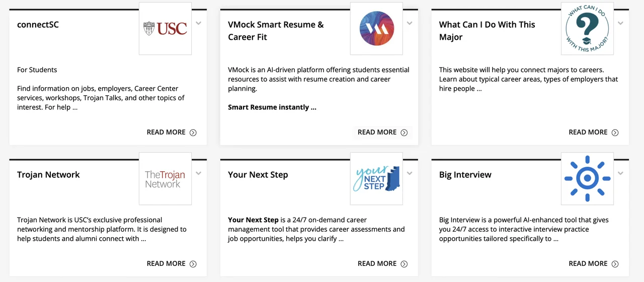This screenshot has width=644, height=282.
Task: Open the connectSC title link
Action: [x=38, y=25]
